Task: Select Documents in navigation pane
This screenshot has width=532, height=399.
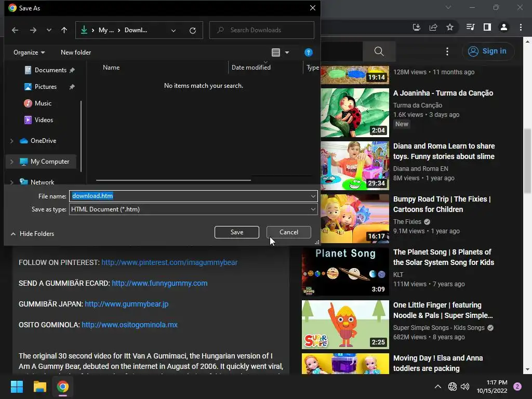Action: point(50,70)
